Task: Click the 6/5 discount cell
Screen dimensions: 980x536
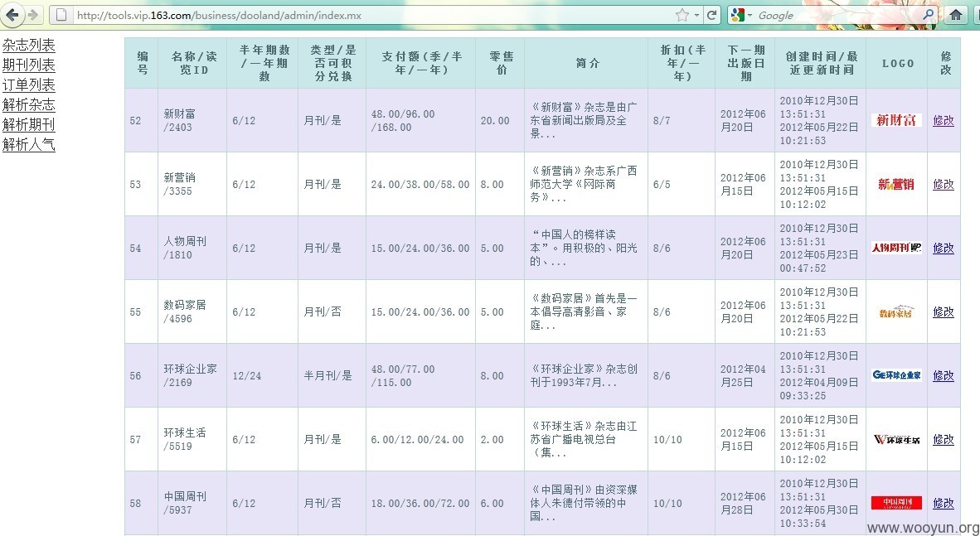Action: [682, 184]
